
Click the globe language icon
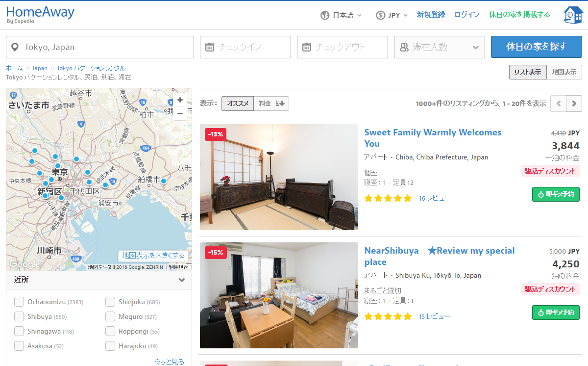coord(325,15)
